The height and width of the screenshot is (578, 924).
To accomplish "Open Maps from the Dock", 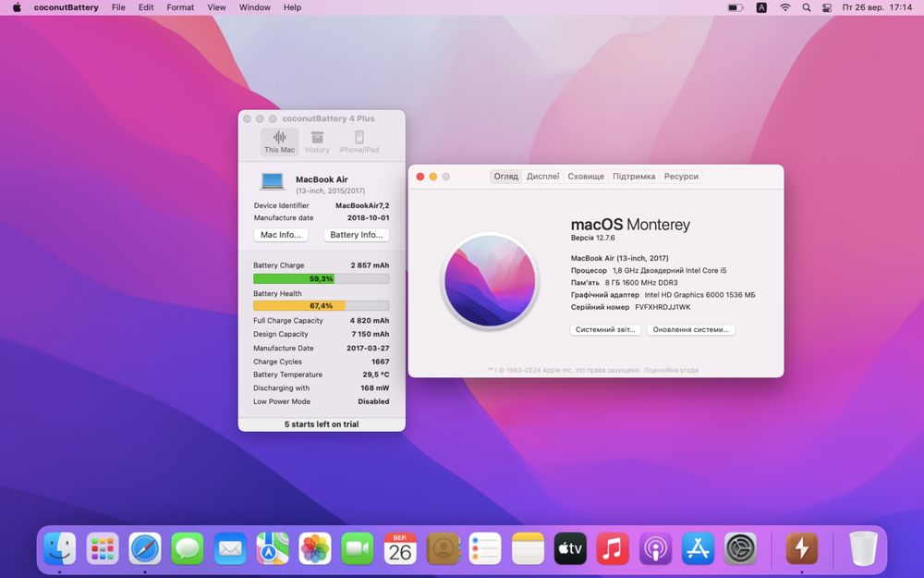I will click(x=273, y=548).
